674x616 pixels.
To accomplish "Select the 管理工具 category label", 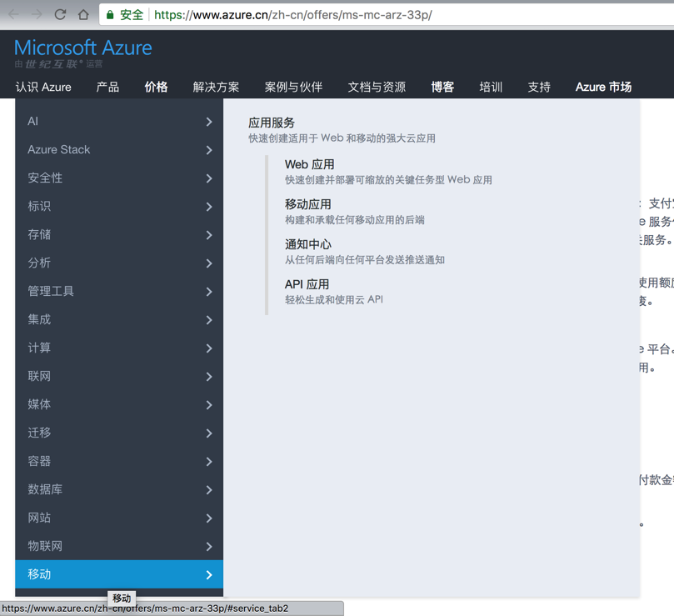I will point(51,291).
